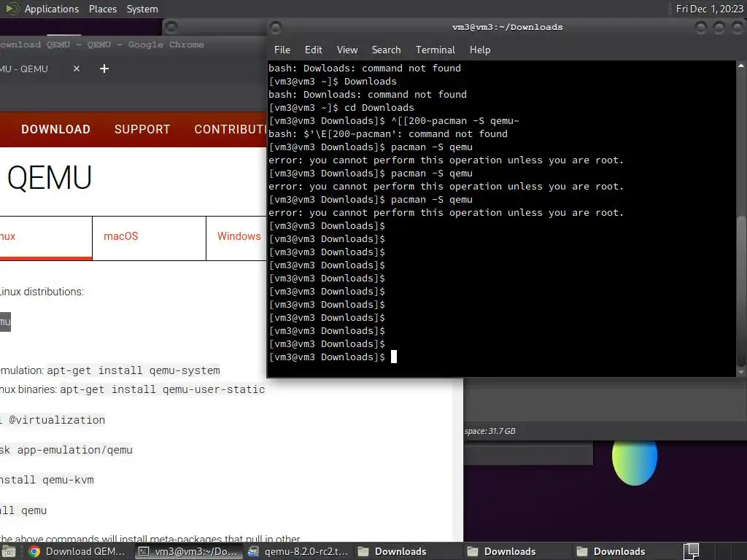The image size is (747, 560).
Task: Click the terminal title vm3@vm3:~/Downloads
Action: (508, 27)
